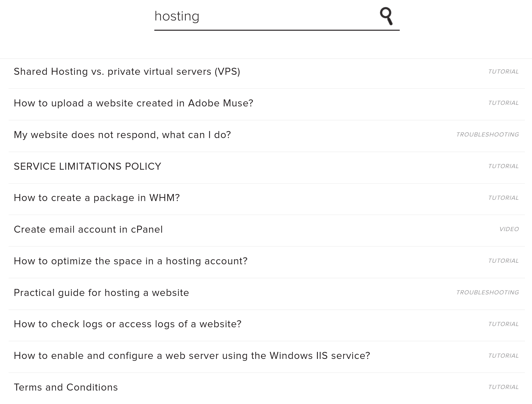Click the magnifying glass search icon
532x404 pixels.
(x=386, y=16)
